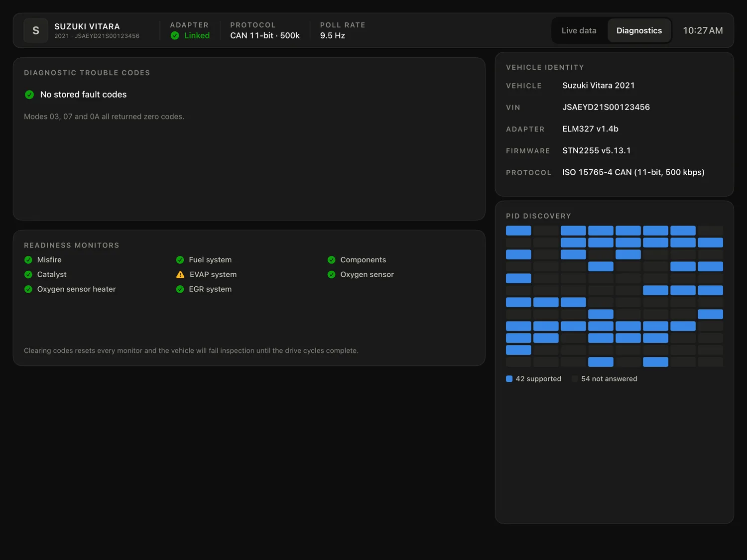This screenshot has width=747, height=560.
Task: Click the READINESS MONITORS heading
Action: pos(72,245)
